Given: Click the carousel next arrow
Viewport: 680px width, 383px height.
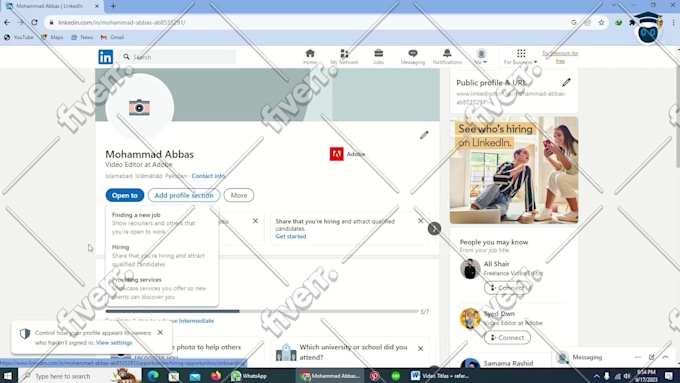Looking at the screenshot, I should coord(434,229).
